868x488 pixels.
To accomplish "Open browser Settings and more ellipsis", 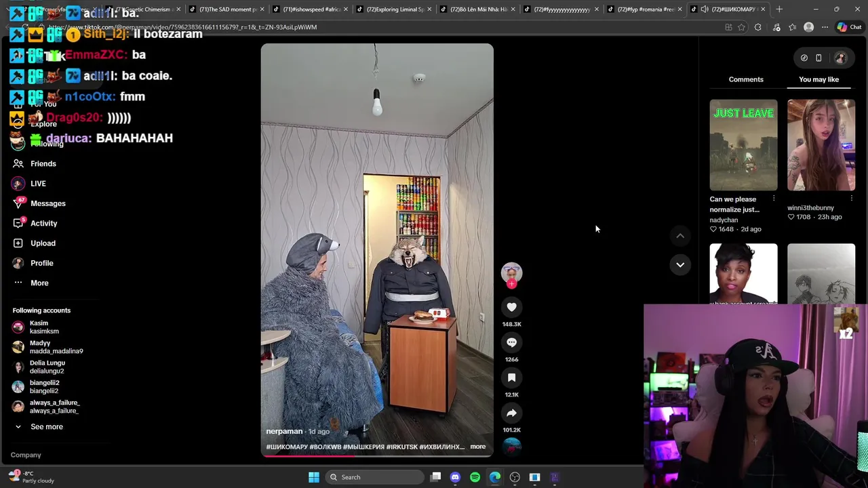I will (825, 27).
